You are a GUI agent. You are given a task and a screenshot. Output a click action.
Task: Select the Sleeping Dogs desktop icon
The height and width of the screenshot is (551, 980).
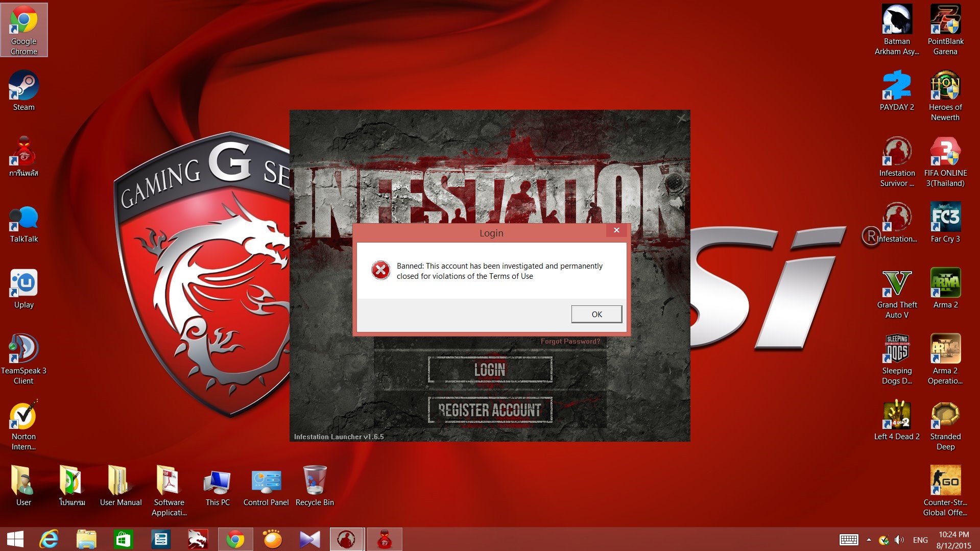[897, 360]
